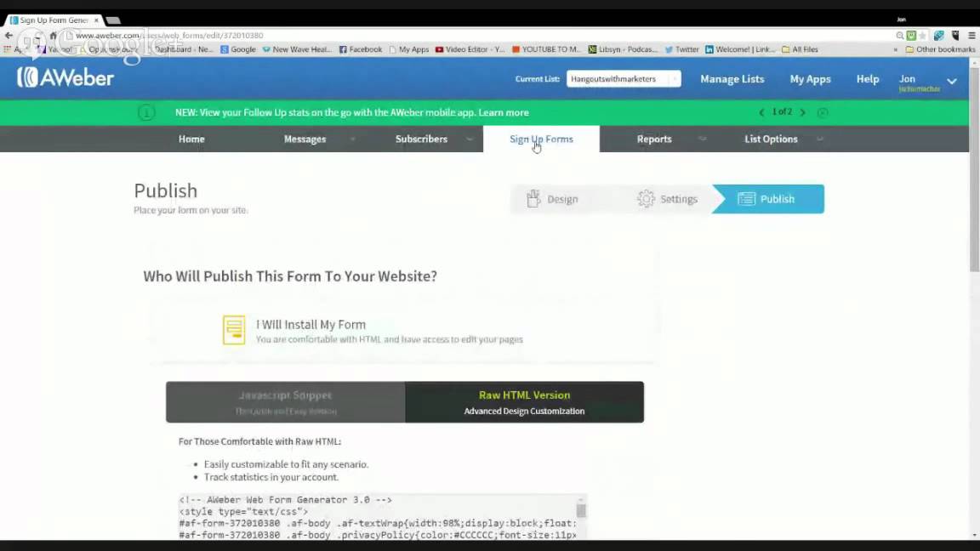980x551 pixels.
Task: Click inside the raw HTML code box
Action: pos(378,517)
